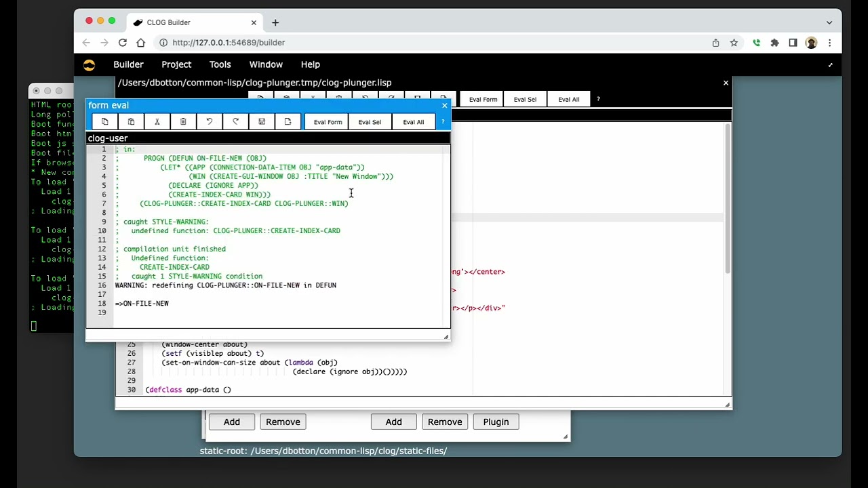Click the trash delete icon in form eval
Image resolution: width=868 pixels, height=488 pixels.
pyautogui.click(x=183, y=122)
